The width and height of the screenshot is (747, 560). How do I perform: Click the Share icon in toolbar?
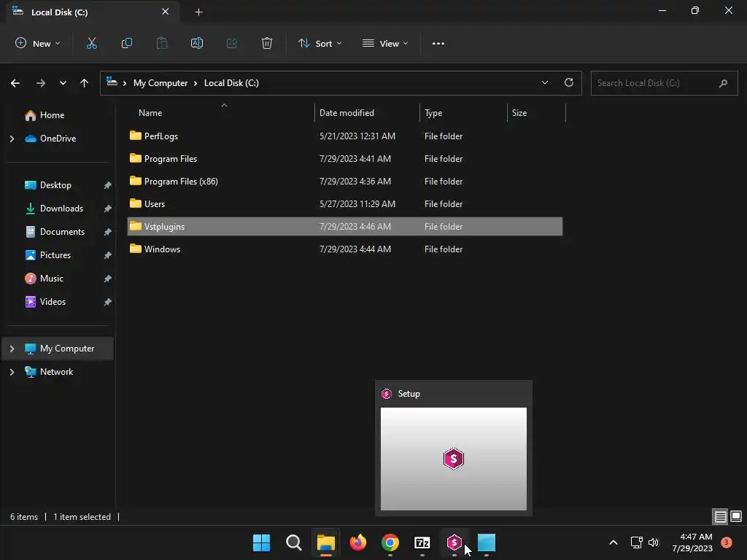coord(232,43)
